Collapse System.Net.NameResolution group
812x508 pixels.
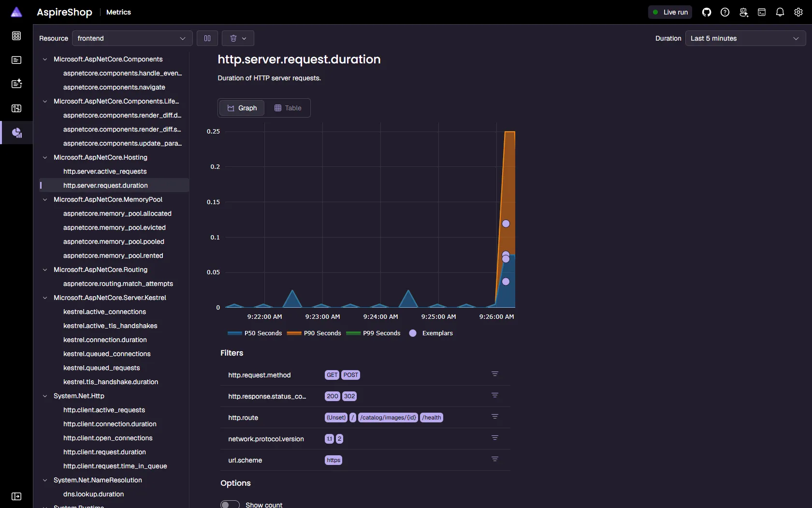coord(45,480)
